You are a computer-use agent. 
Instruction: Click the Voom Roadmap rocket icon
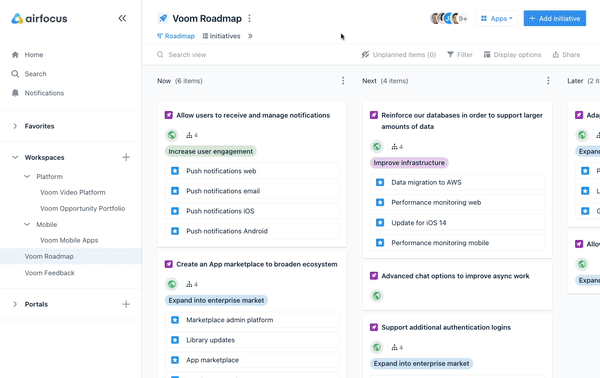[x=163, y=18]
